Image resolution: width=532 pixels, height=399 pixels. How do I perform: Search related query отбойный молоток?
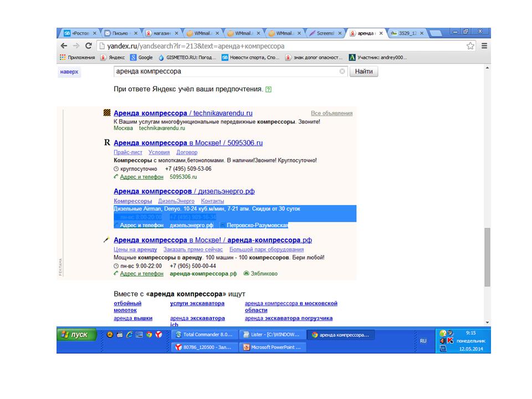(x=127, y=306)
